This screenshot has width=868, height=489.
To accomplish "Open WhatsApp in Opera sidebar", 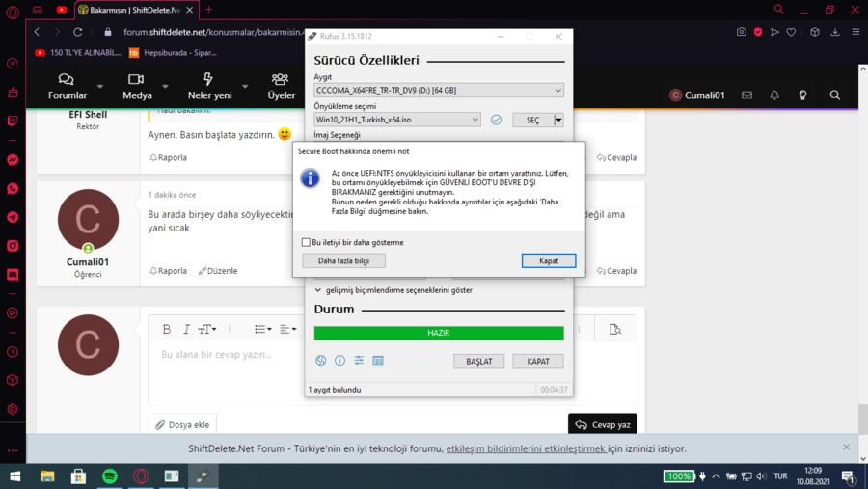I will pyautogui.click(x=13, y=189).
